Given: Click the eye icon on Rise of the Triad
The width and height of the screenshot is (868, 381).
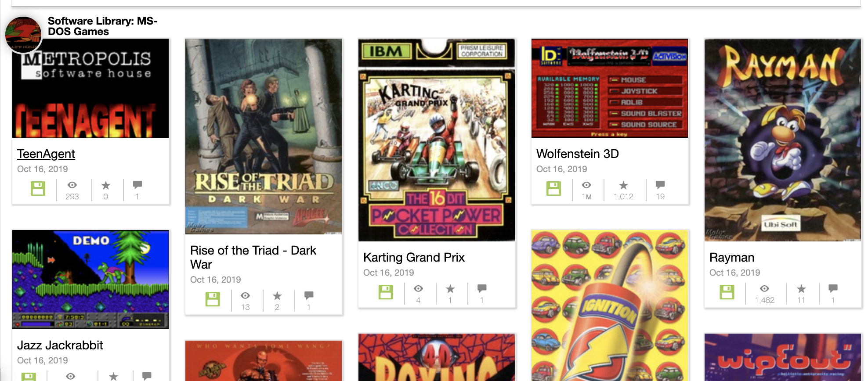Looking at the screenshot, I should [x=246, y=295].
